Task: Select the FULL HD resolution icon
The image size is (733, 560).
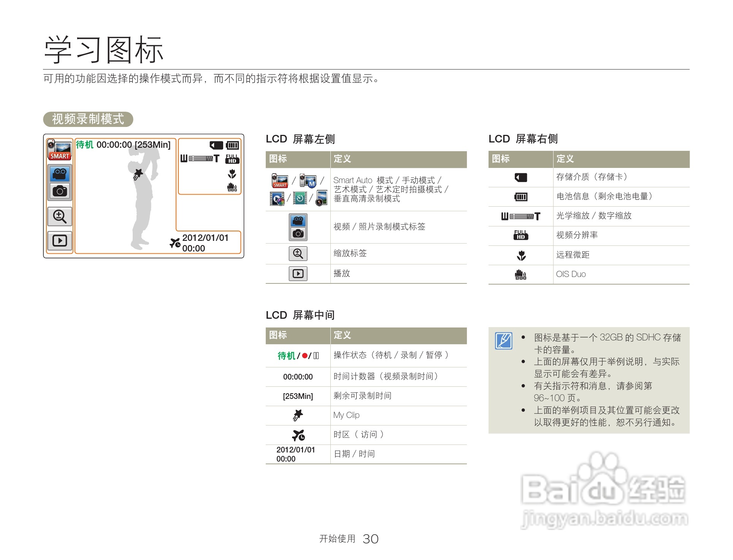Action: point(522,236)
